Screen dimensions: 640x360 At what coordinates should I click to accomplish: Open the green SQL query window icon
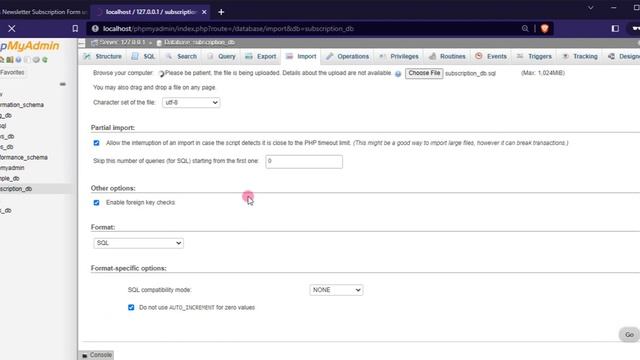point(9,60)
